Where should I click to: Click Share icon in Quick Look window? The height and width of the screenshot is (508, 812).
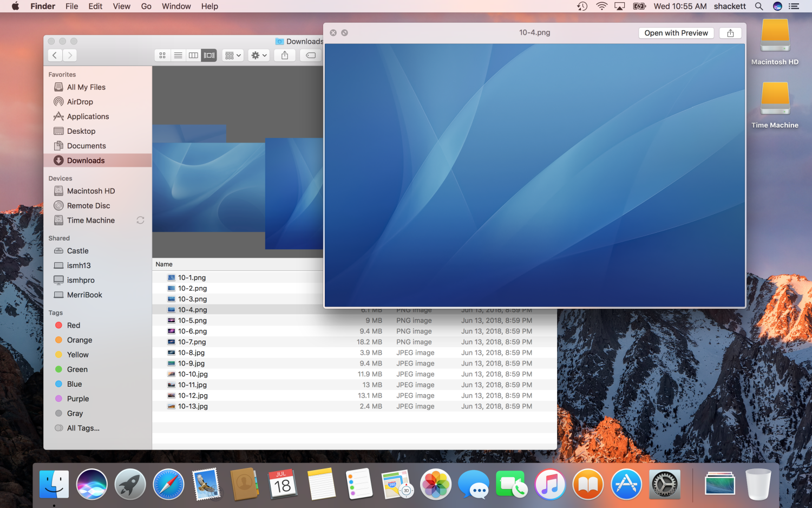pos(730,33)
